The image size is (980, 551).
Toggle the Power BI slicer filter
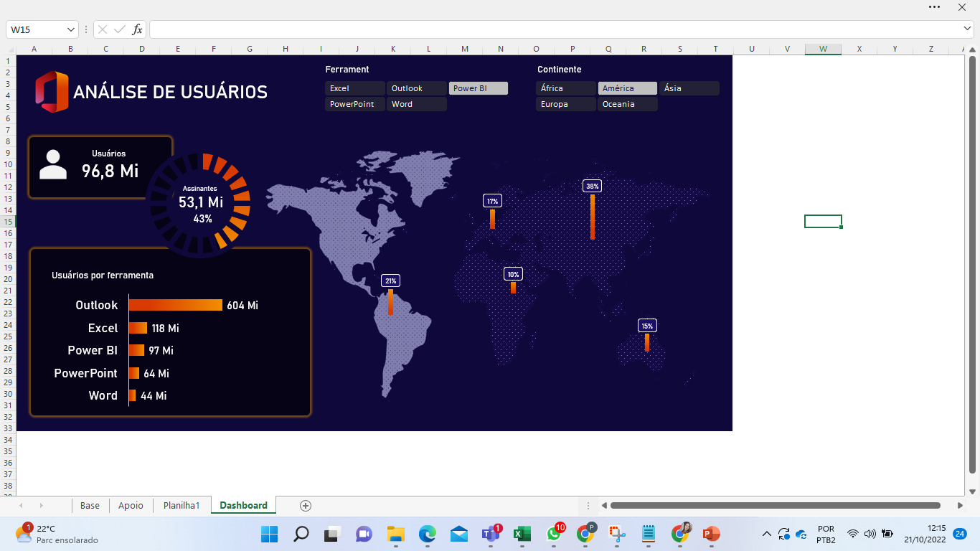pos(478,88)
